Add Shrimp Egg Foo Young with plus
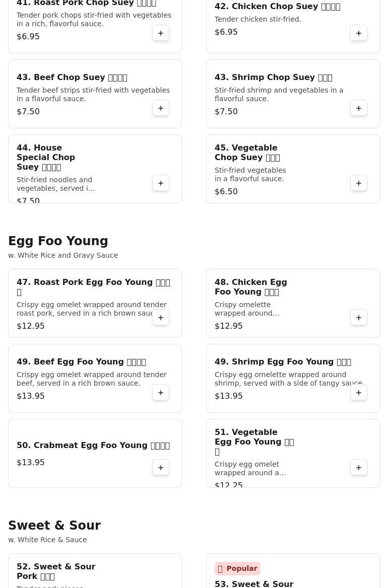Screen dimensions: 388x588 (x=359, y=393)
